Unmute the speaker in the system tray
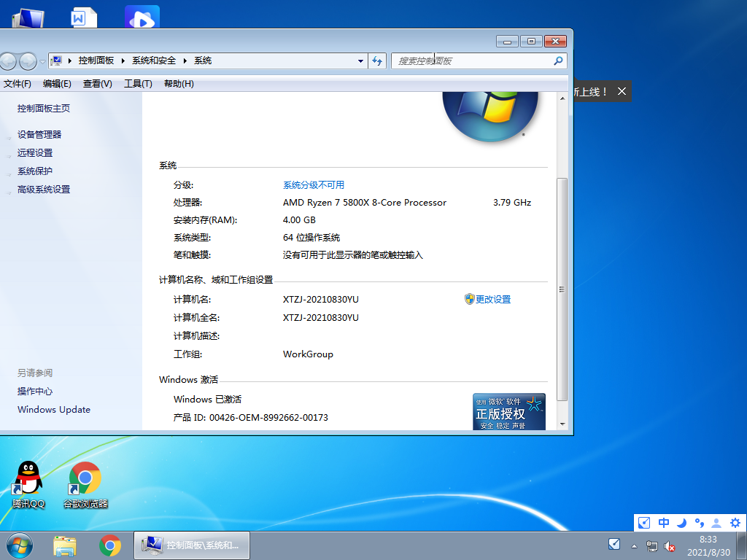 coord(670,546)
